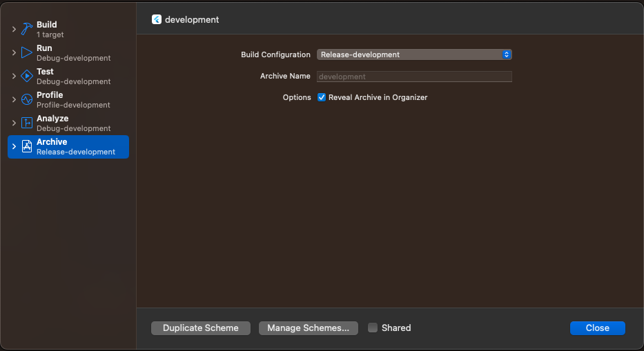Image resolution: width=644 pixels, height=351 pixels.
Task: Click the Build hammer icon
Action: coord(27,29)
